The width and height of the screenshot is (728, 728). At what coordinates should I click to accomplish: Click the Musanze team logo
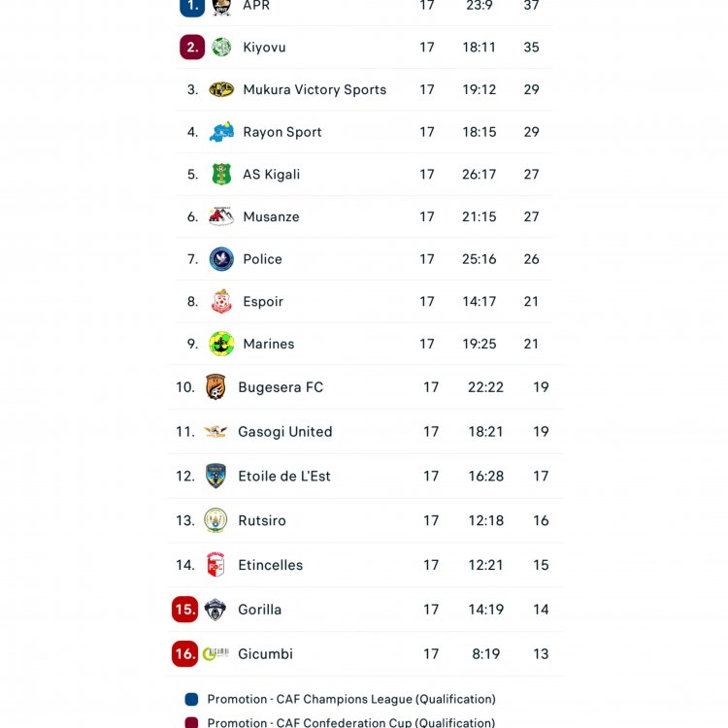click(221, 216)
